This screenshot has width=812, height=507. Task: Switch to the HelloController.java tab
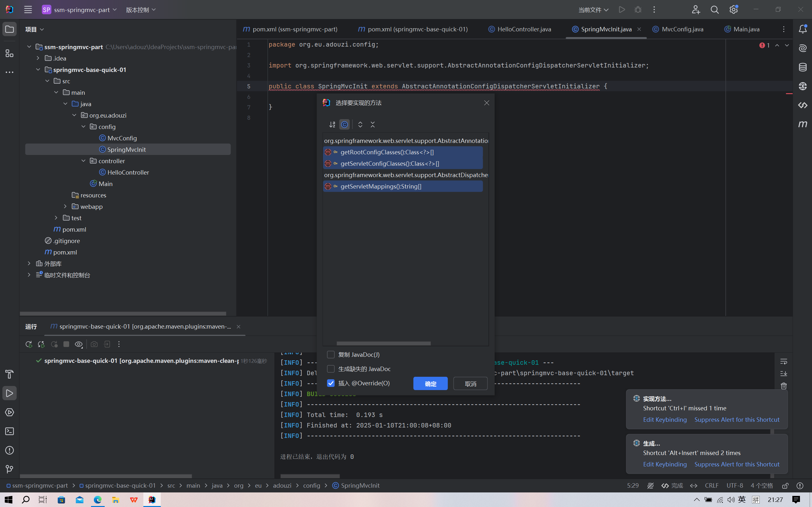524,29
